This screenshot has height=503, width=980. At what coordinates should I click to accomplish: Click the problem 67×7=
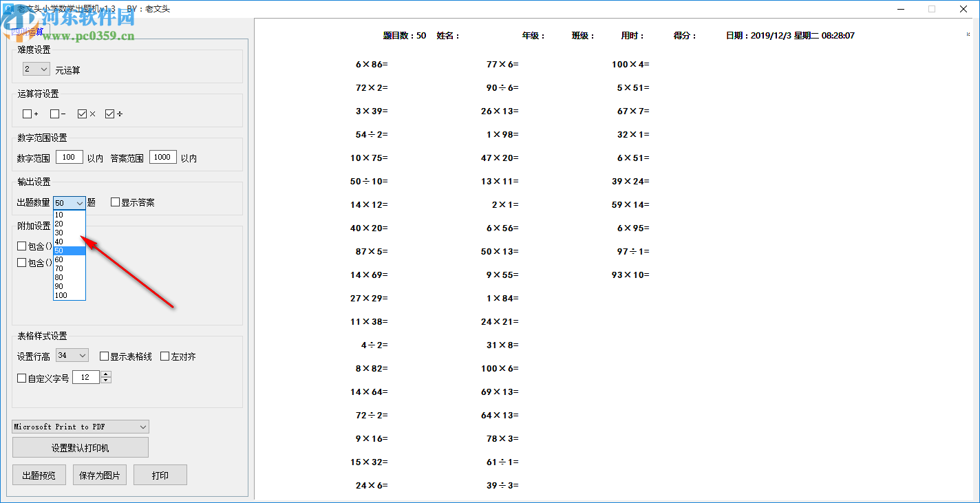(x=633, y=111)
